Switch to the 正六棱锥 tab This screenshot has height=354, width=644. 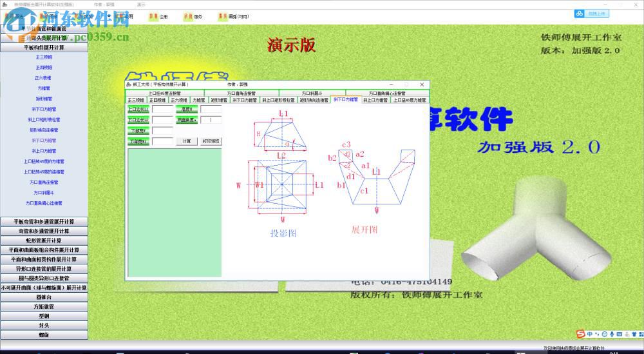tap(178, 100)
